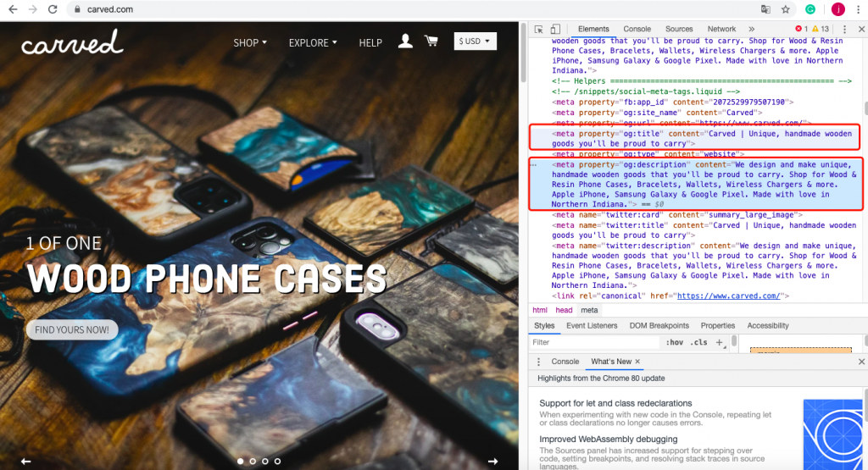Select the fourth carousel dot
Viewport: 868px width, 470px height.
click(277, 462)
